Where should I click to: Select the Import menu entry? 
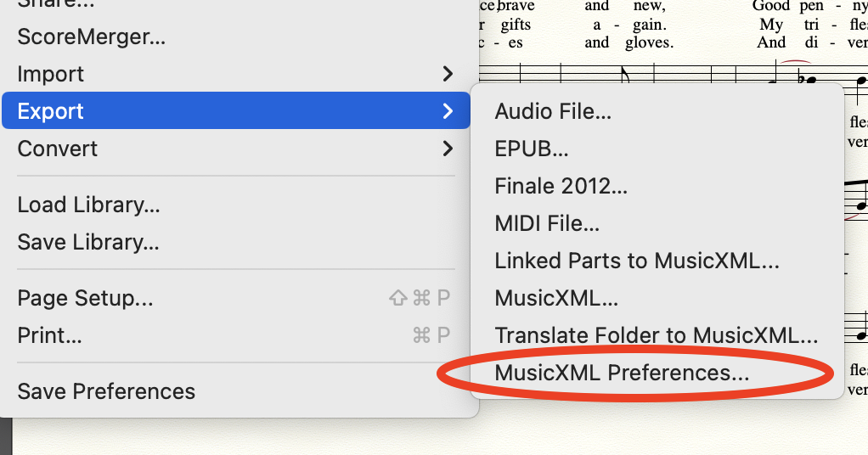pos(51,74)
